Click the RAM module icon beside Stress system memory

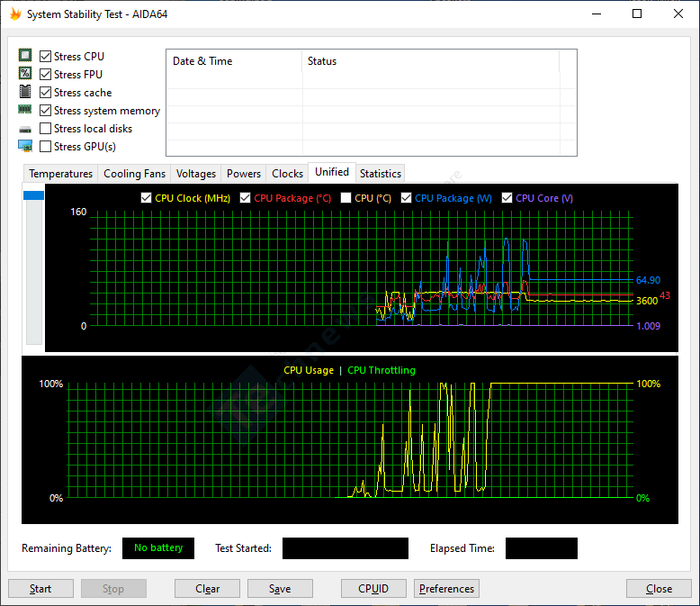25,109
